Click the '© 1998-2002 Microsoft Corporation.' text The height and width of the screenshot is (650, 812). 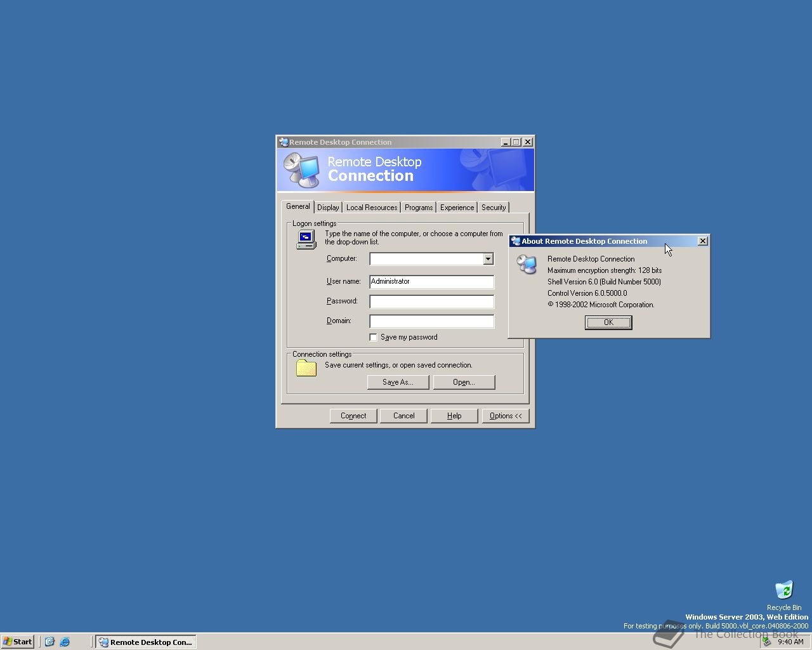601,305
